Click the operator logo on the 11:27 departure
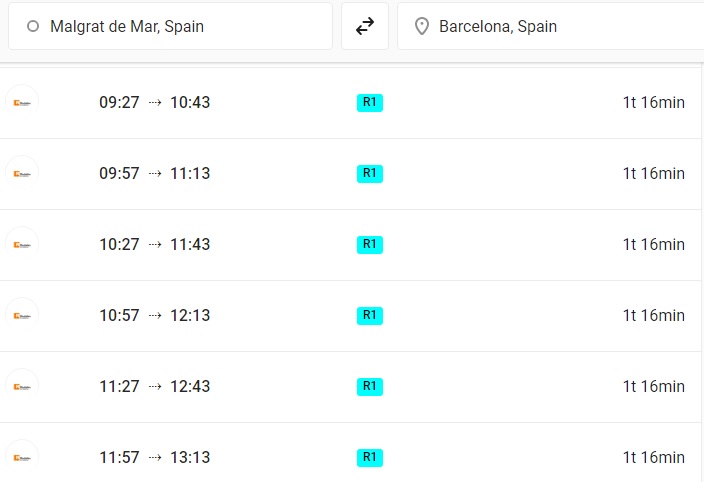Image resolution: width=704 pixels, height=482 pixels. click(22, 386)
